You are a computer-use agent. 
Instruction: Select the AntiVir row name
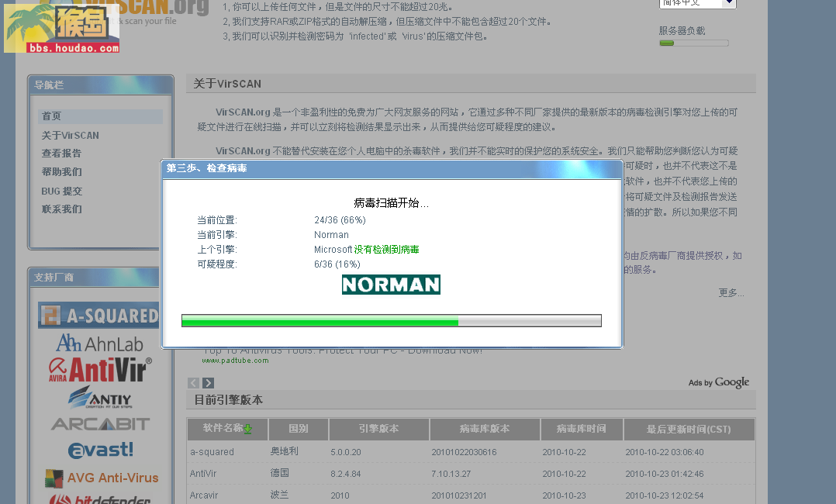203,474
